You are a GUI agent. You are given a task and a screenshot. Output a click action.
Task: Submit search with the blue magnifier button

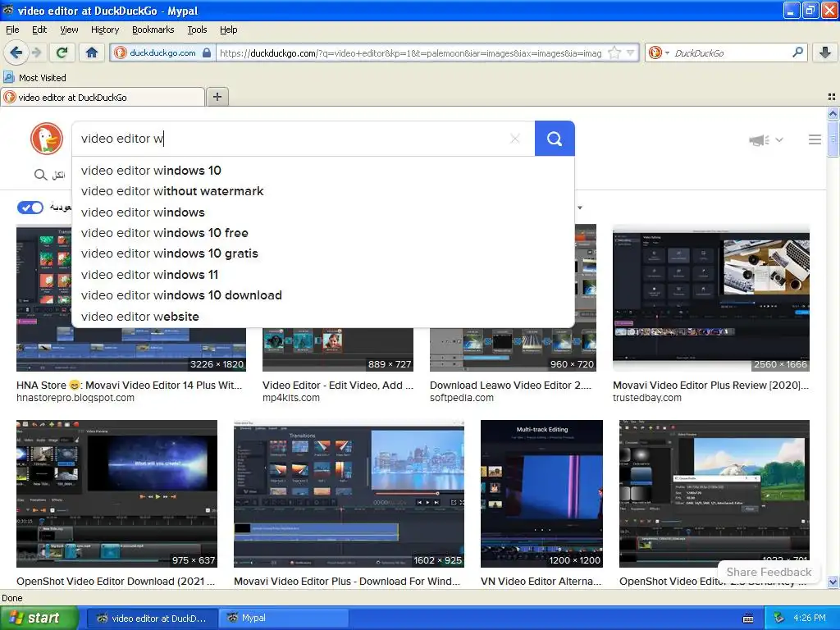(x=555, y=139)
